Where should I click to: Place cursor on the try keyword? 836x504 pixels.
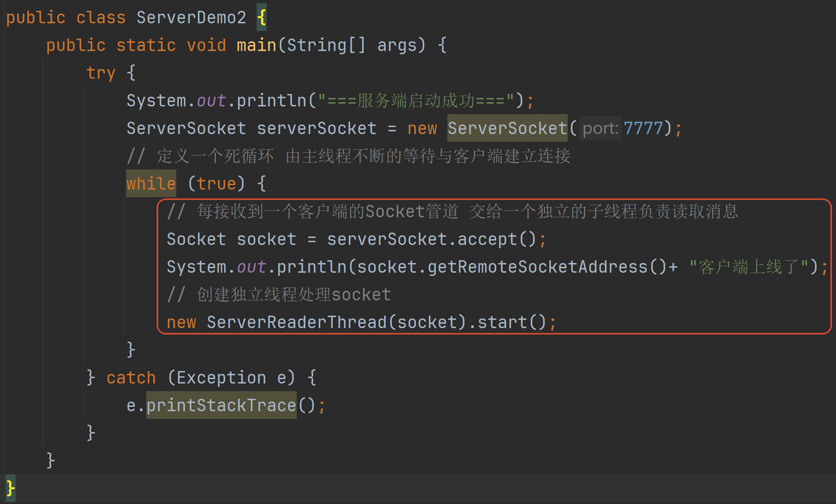point(101,73)
